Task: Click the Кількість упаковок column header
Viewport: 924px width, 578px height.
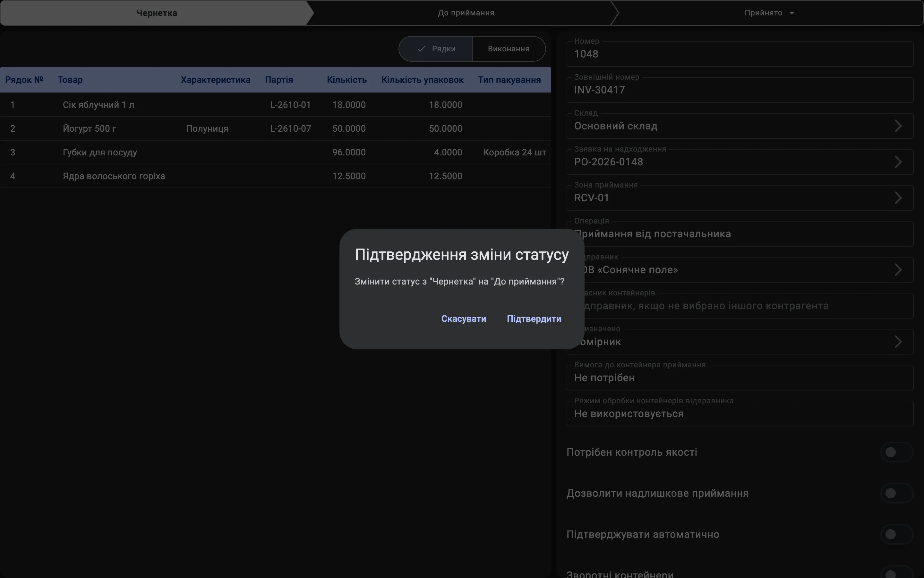Action: 422,80
